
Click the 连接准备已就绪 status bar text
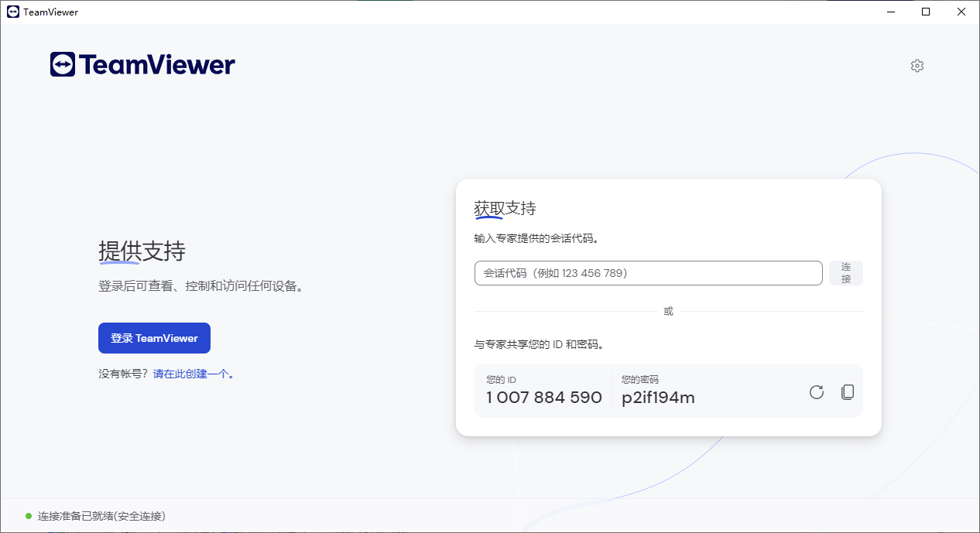(101, 516)
